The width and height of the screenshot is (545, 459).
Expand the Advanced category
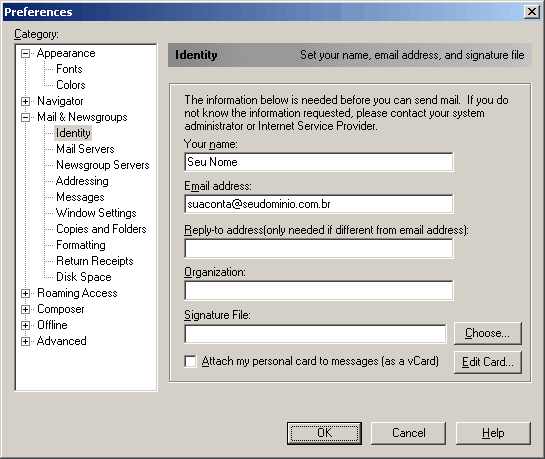(x=25, y=341)
